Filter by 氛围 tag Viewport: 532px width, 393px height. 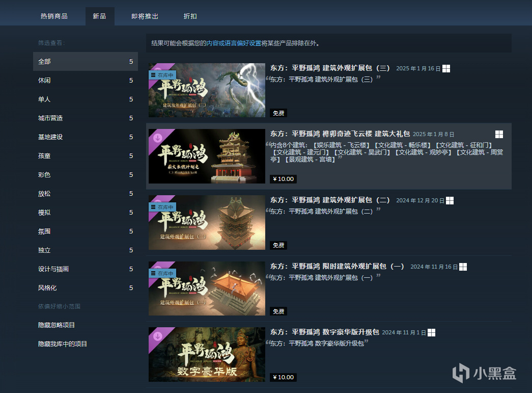[86, 231]
